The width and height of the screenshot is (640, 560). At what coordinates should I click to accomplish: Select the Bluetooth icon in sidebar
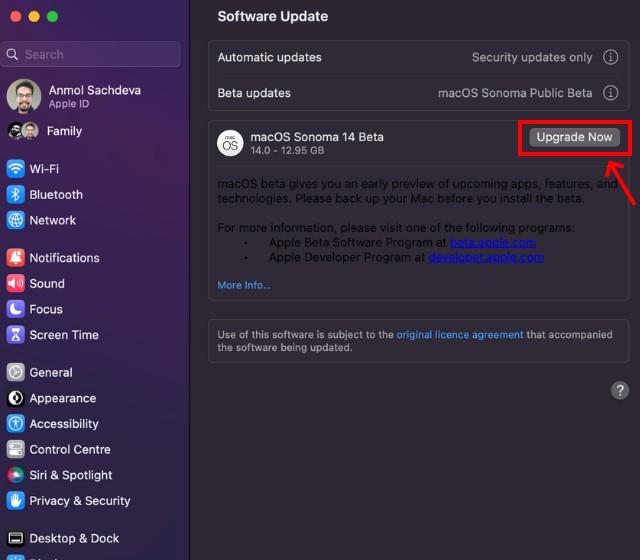[16, 194]
